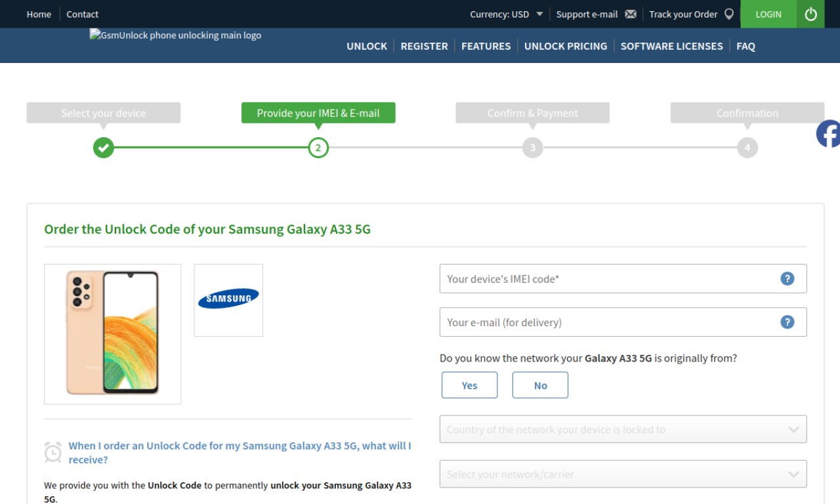
Task: Open the UNLOCK PRICING menu item
Action: pos(566,46)
